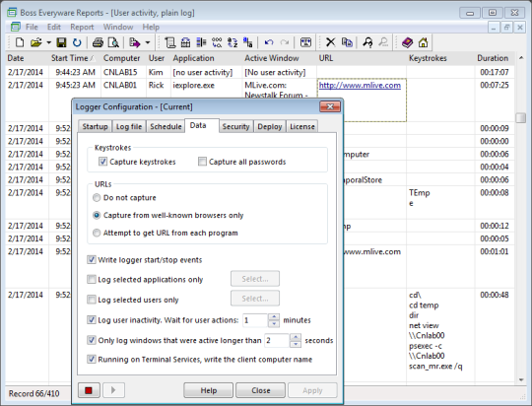The image size is (532, 406).
Task: Expand the Export icon dropdown arrow
Action: coord(148,42)
